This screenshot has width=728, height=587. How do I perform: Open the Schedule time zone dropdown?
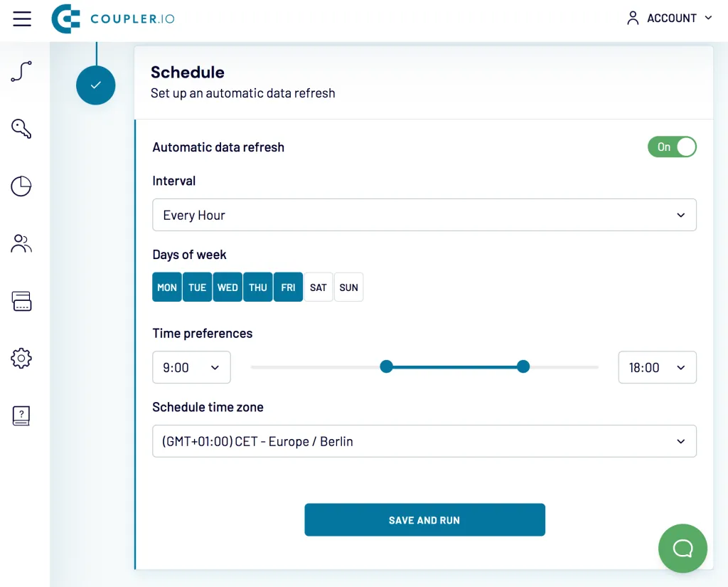tap(424, 441)
